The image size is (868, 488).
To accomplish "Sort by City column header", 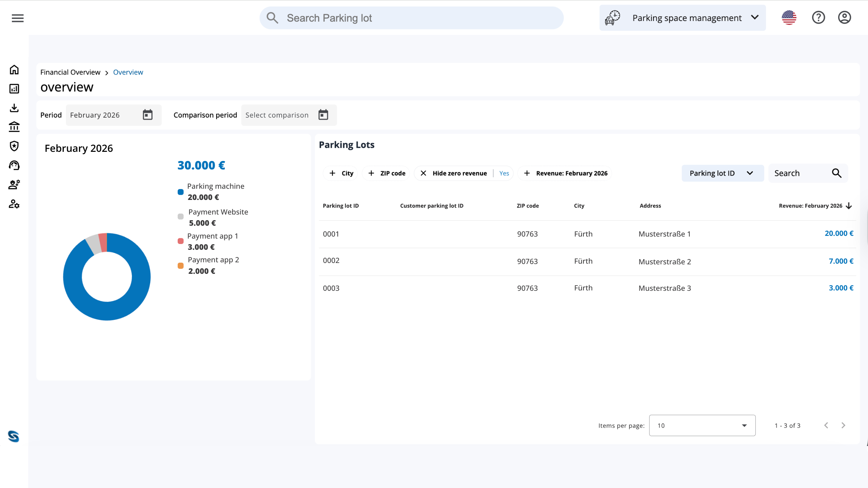I will [579, 206].
